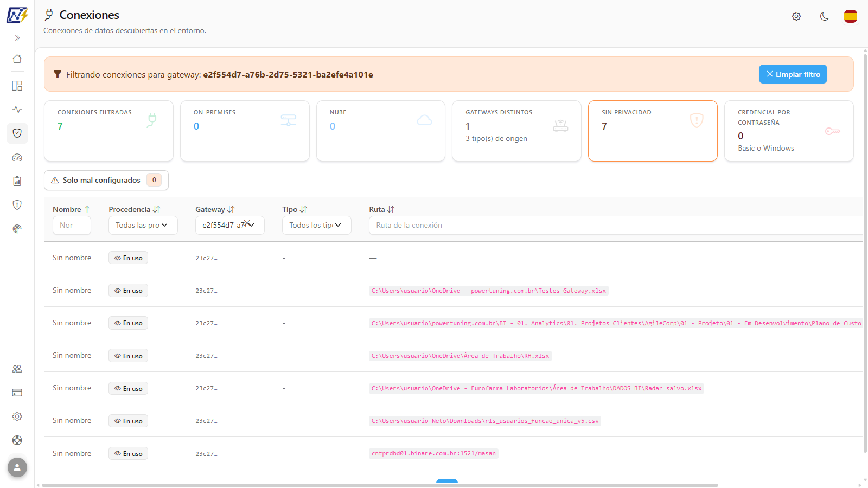
Task: Open the speedometer gauge sidebar icon
Action: (x=17, y=157)
